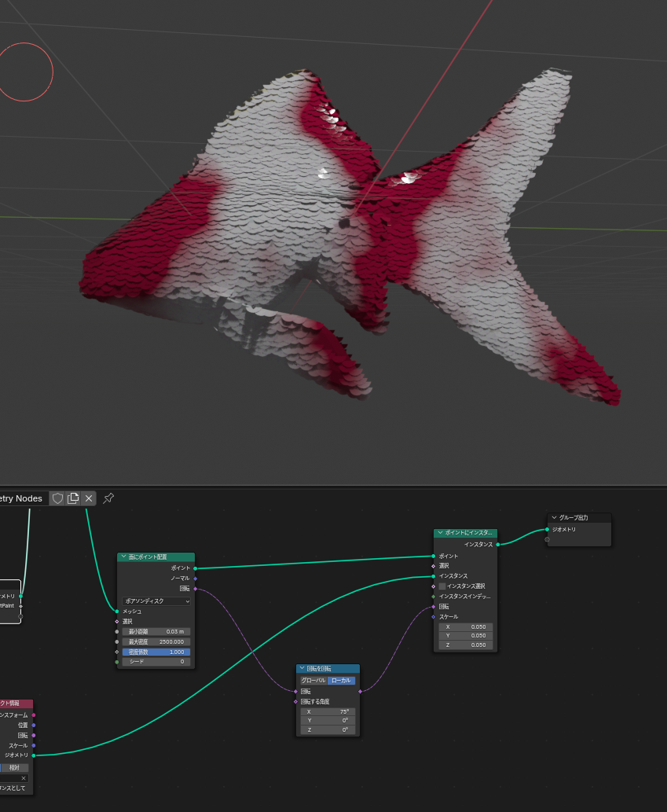The image size is (667, 812).
Task: Click the 相対 button in object info node
Action: click(14, 768)
